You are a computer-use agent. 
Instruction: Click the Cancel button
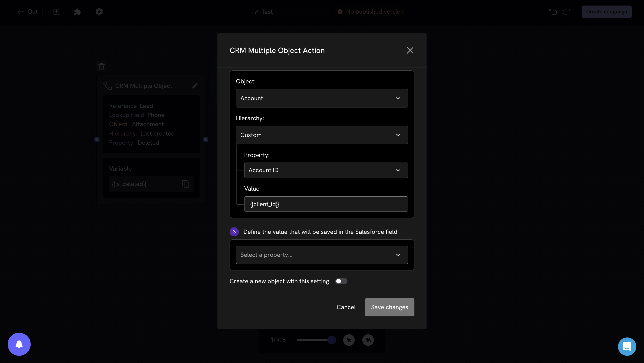[346, 307]
